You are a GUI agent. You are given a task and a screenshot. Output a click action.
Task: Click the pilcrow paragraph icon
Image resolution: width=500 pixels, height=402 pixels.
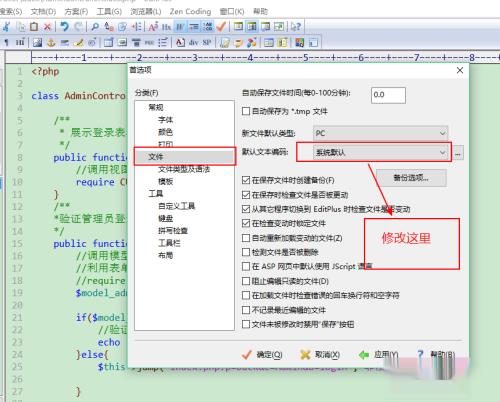(7, 42)
